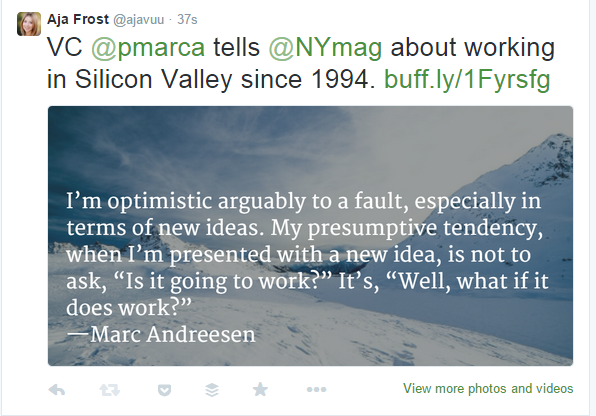Favorite the tweet with the star icon
Viewport: 596px width, 416px height.
click(x=260, y=389)
